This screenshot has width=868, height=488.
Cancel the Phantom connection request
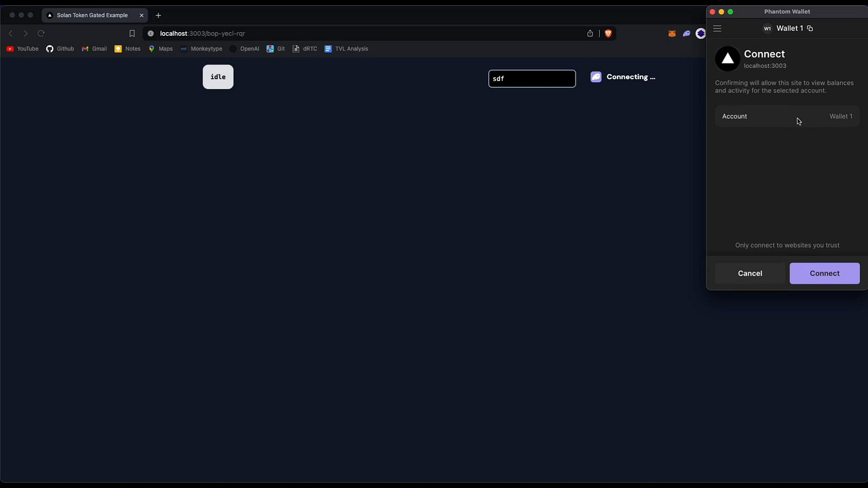[x=749, y=273]
